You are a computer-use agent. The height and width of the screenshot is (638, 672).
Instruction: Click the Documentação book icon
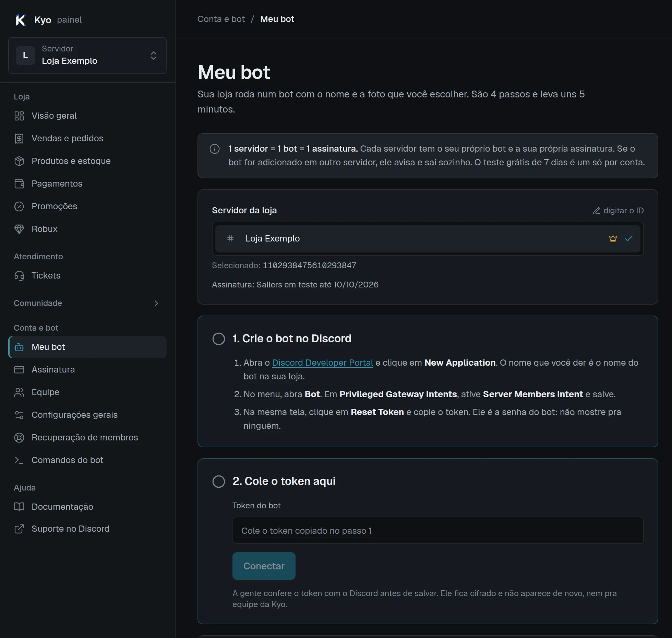click(x=19, y=507)
